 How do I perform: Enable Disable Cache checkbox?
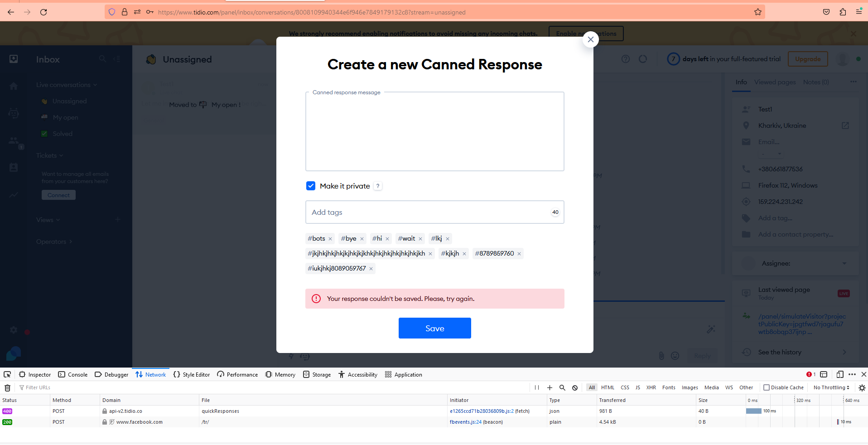pyautogui.click(x=767, y=387)
